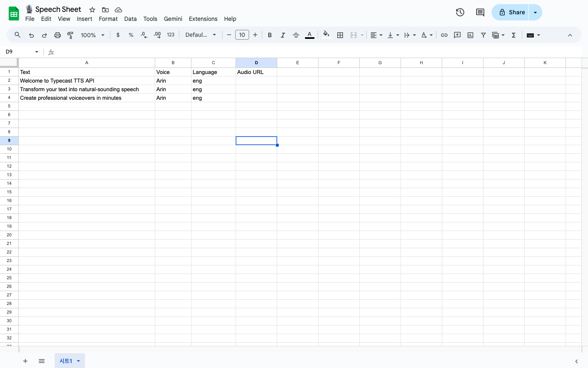Open the Extensions menu
This screenshot has height=368, width=588.
coord(203,19)
